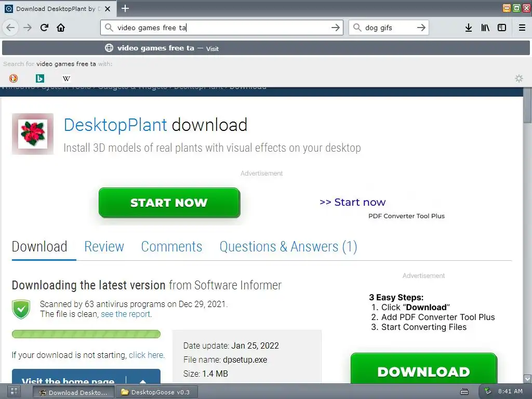The width and height of the screenshot is (532, 399).
Task: Click in the address bar field
Action: coord(221,28)
